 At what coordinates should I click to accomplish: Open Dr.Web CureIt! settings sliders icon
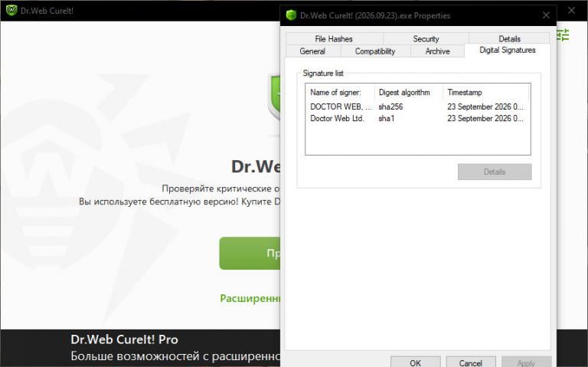click(563, 35)
